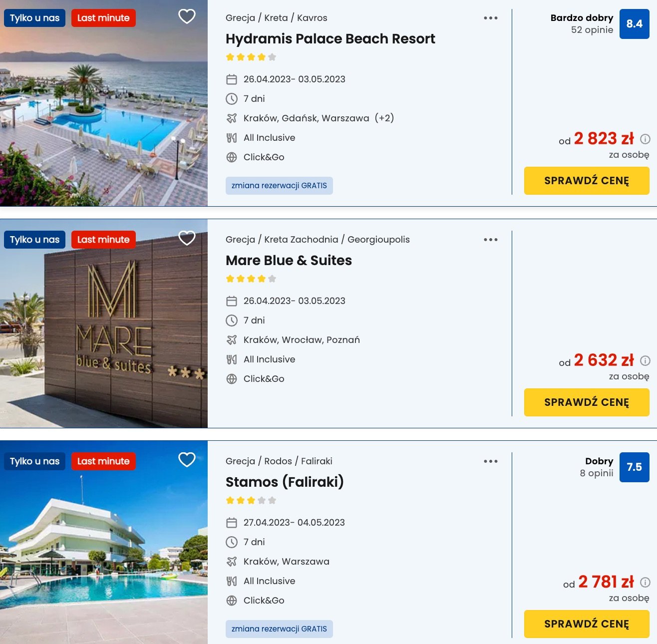This screenshot has height=644, width=657.
Task: Open three-dot options for Mare Blue & Suites
Action: (491, 240)
